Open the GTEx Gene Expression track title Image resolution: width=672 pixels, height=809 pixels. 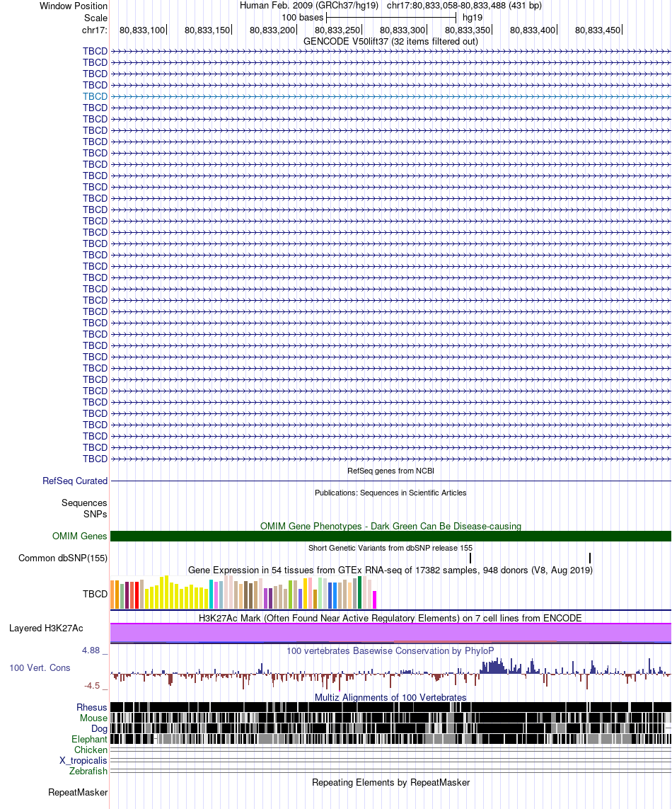[390, 570]
